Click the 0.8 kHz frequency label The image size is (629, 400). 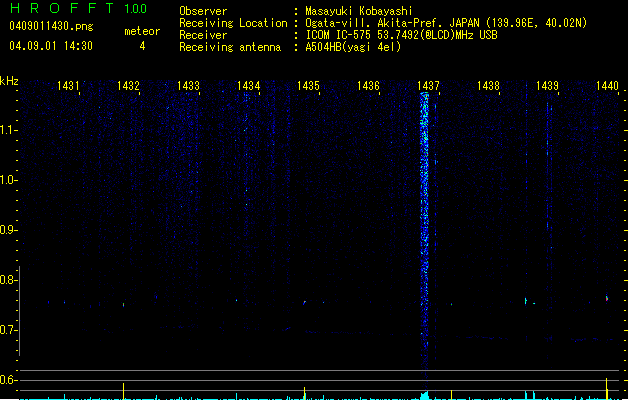(8, 280)
